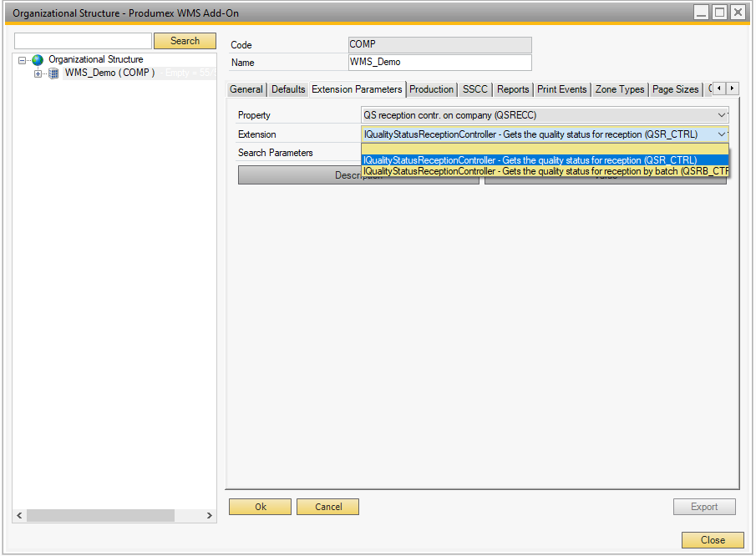Click the Cancel button

point(327,507)
